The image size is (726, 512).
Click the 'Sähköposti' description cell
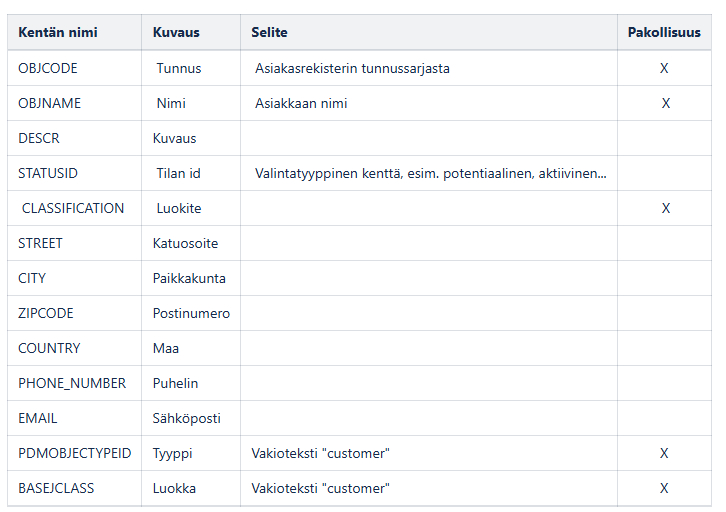pos(187,418)
